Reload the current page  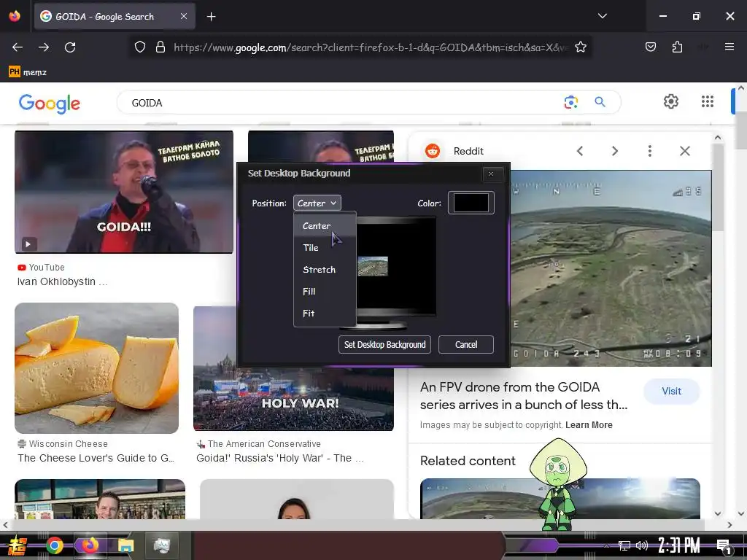pos(70,47)
